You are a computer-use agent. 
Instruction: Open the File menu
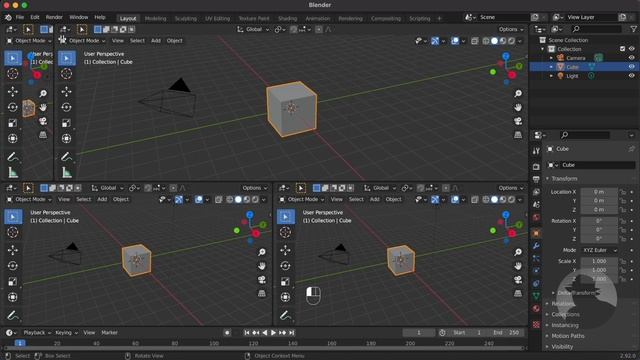[20, 18]
